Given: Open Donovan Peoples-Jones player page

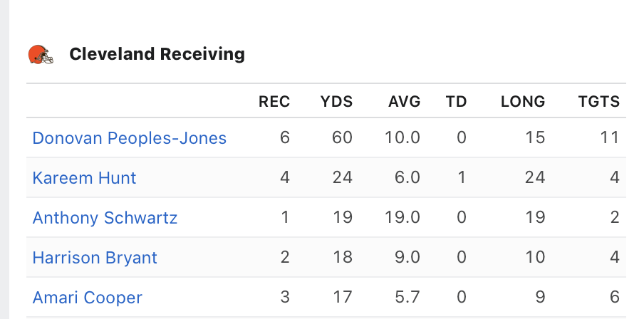Looking at the screenshot, I should tap(130, 138).
